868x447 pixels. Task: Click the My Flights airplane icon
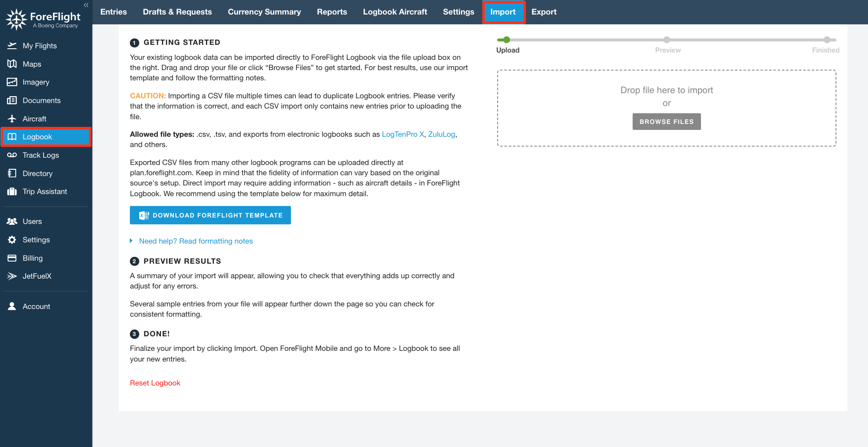12,46
